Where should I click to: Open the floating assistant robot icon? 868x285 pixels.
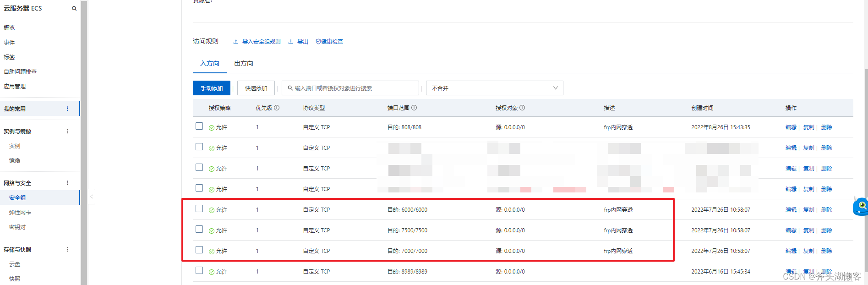point(860,207)
